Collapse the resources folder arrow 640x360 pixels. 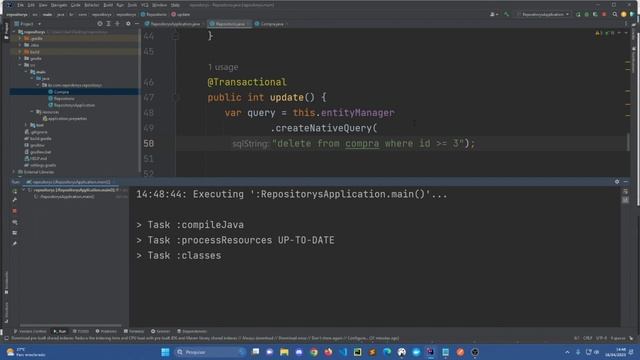32,111
